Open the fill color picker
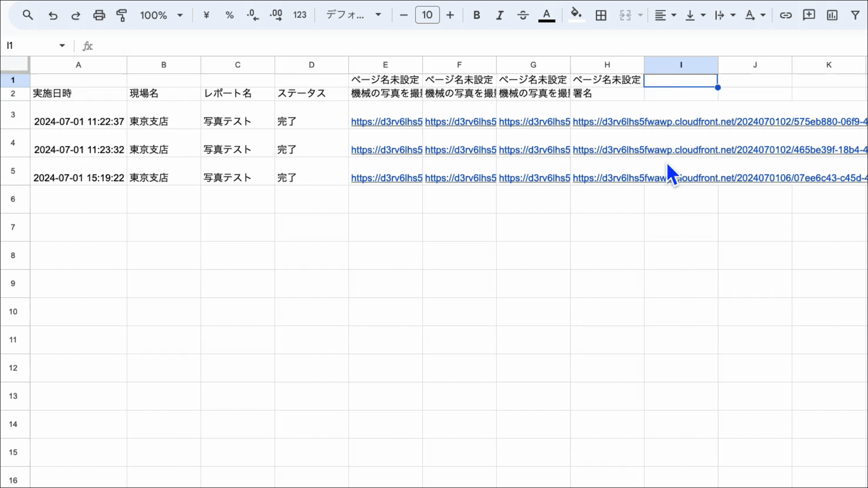 576,14
